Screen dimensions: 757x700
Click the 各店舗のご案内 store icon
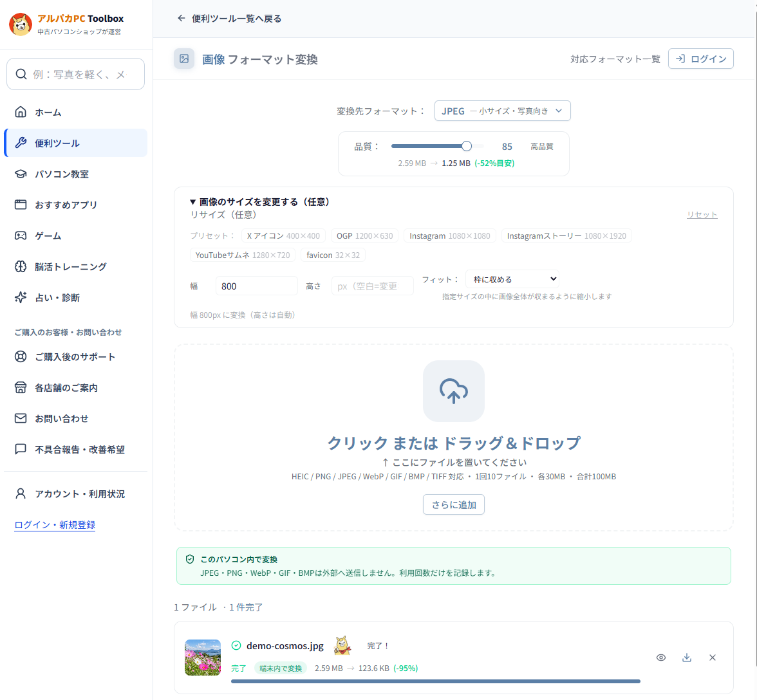[x=21, y=387]
